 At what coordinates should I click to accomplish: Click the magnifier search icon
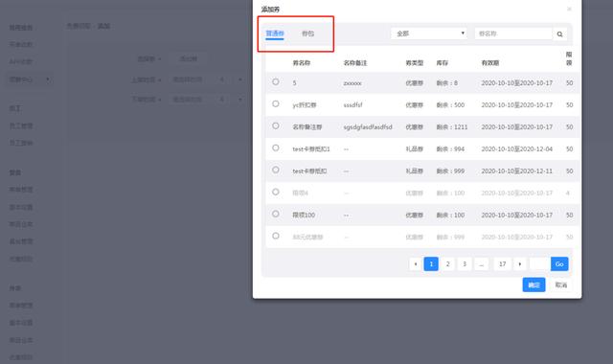(559, 34)
